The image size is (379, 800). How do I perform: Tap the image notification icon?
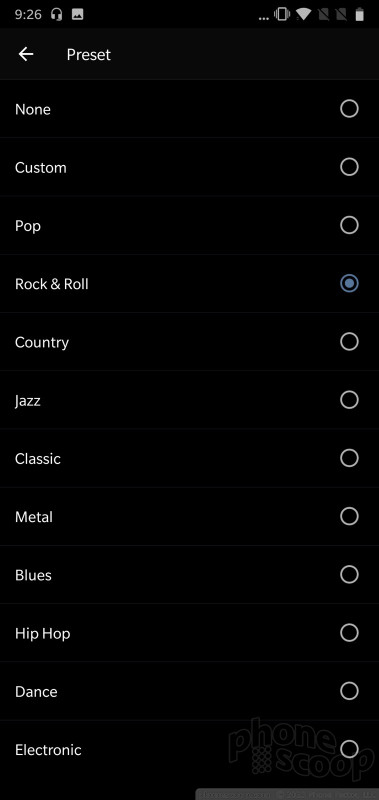78,14
